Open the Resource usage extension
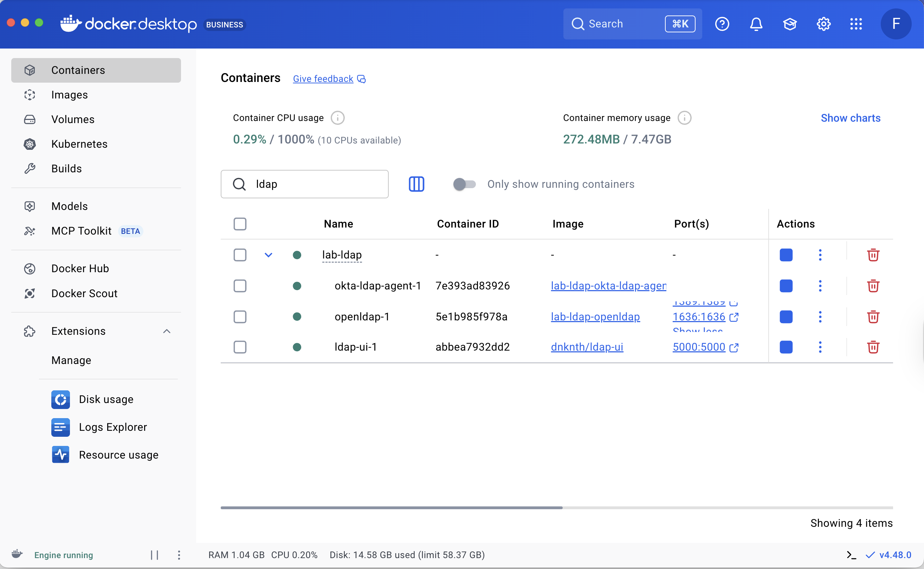 tap(118, 455)
